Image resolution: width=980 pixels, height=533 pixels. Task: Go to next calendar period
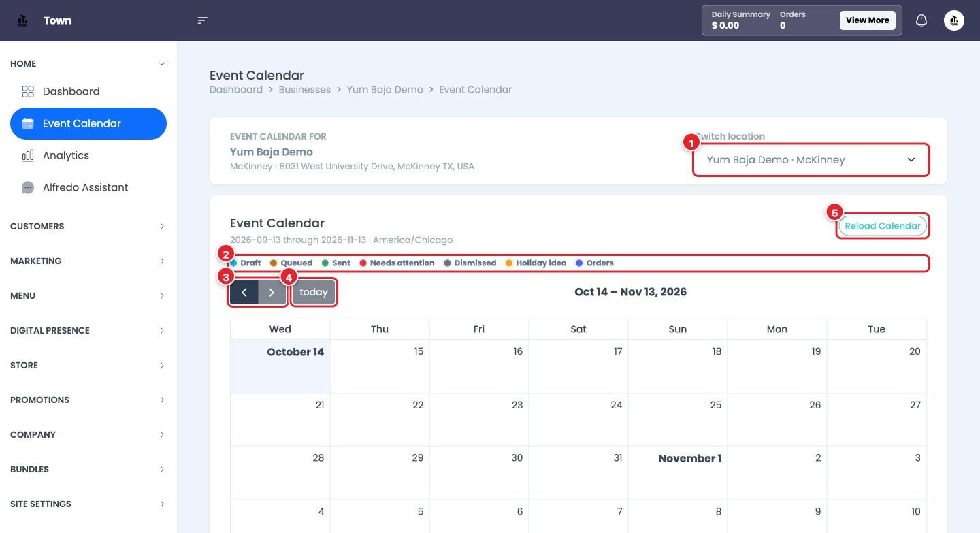coord(272,292)
